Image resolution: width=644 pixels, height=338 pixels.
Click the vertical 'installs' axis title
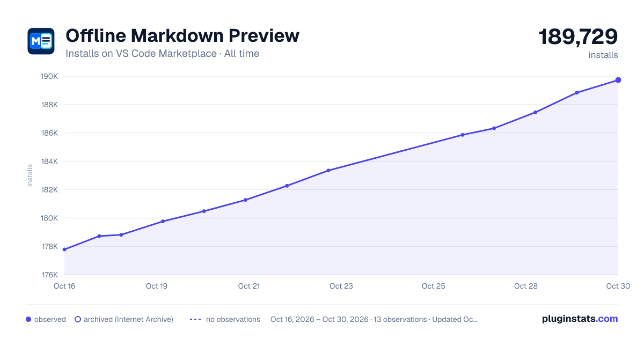(x=30, y=175)
